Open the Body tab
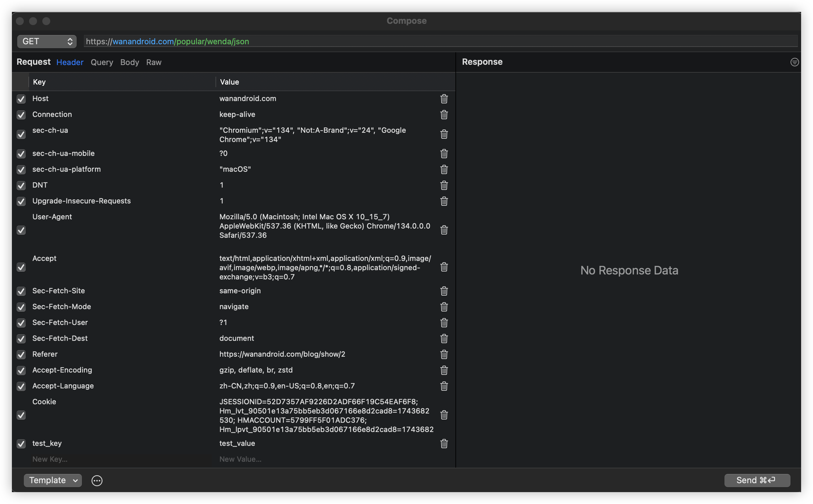 (x=130, y=62)
